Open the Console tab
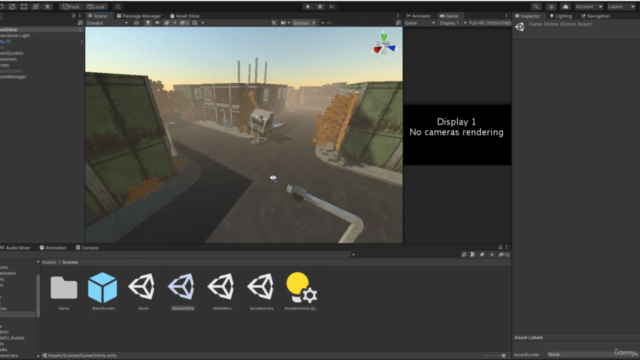640x360 pixels. click(x=87, y=248)
